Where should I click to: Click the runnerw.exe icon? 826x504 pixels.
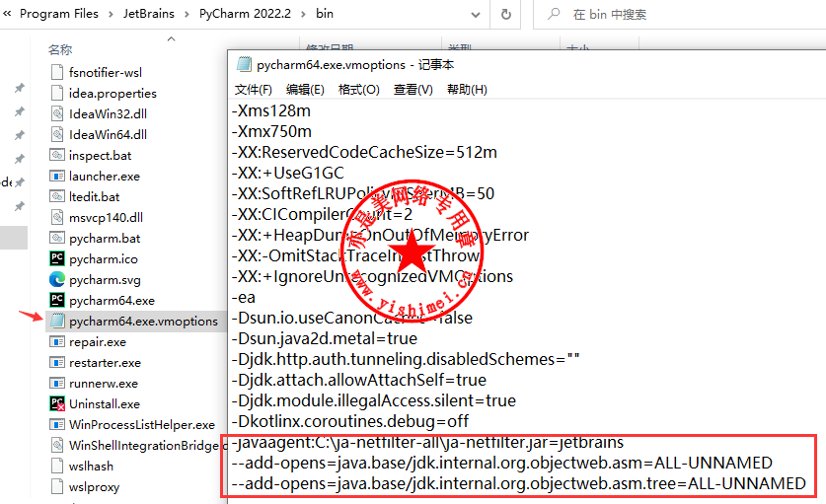57,383
